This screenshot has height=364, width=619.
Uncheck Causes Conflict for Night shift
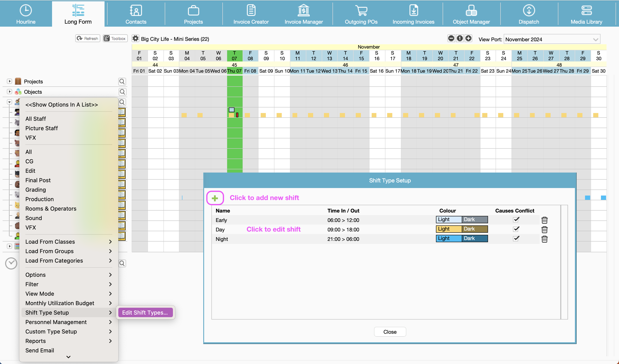click(516, 239)
